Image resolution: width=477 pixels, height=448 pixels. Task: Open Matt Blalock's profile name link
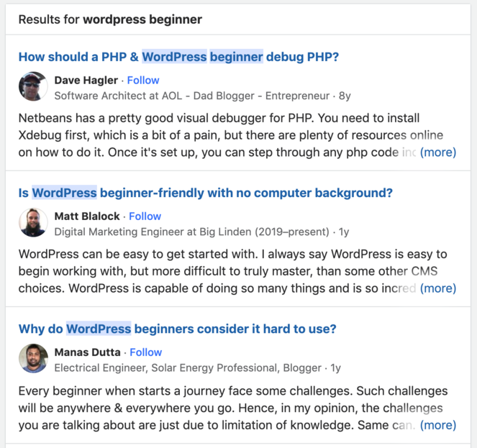click(87, 216)
